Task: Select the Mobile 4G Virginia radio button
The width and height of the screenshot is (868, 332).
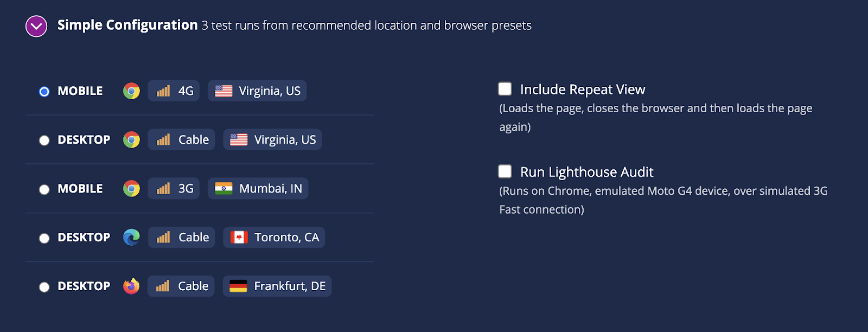Action: click(44, 92)
